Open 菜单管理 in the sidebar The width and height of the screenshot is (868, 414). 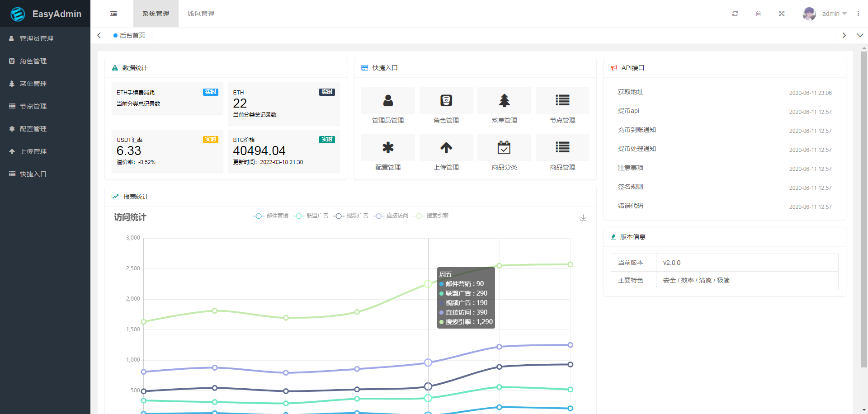pyautogui.click(x=45, y=84)
